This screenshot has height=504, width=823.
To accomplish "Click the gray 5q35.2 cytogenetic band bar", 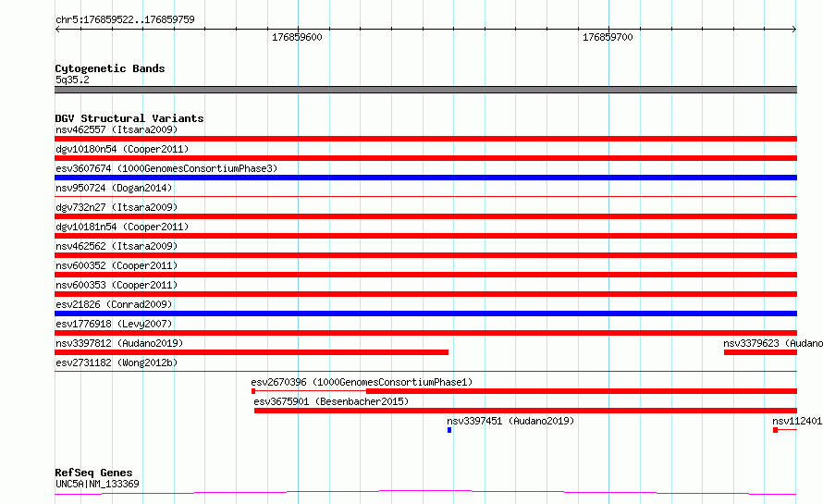I will [x=425, y=90].
